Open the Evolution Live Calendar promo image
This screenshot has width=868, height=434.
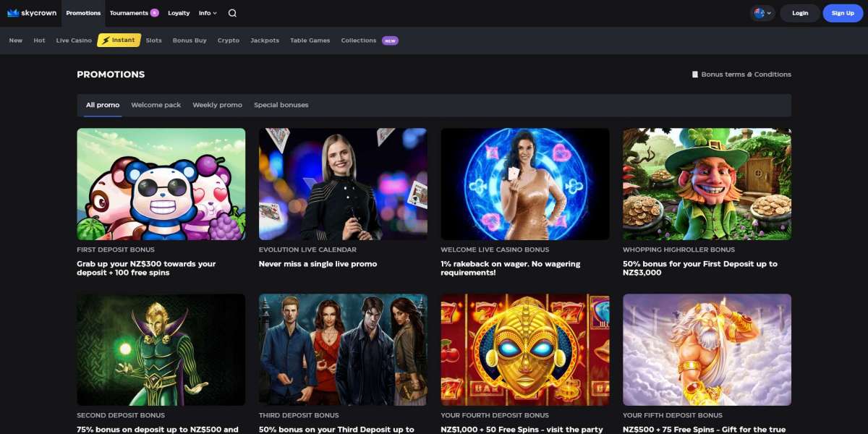343,184
